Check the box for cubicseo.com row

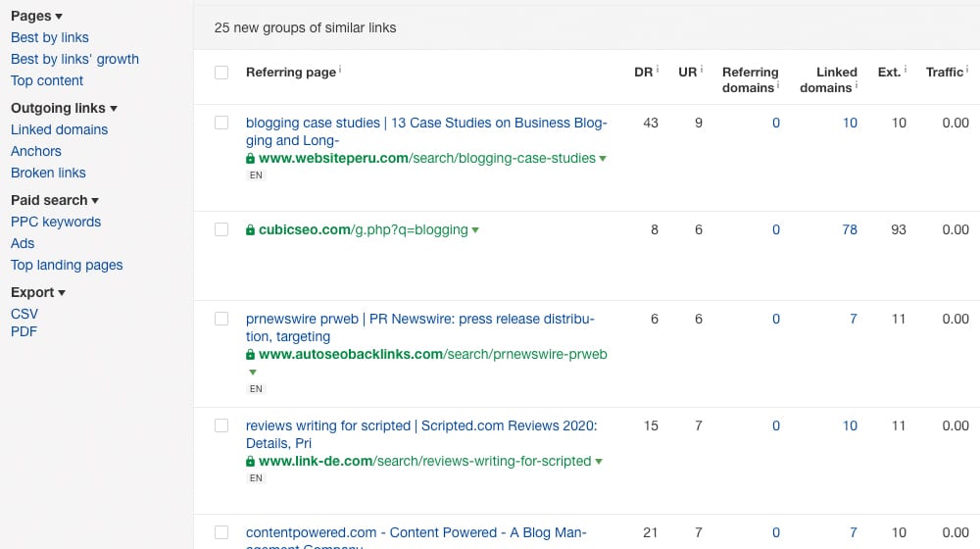[x=221, y=229]
